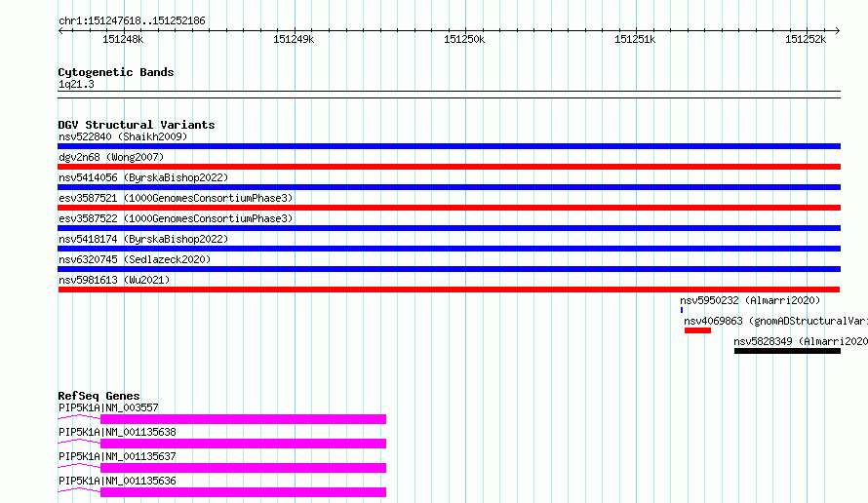Open the magenta NM_001135636 gene bar

(x=243, y=492)
